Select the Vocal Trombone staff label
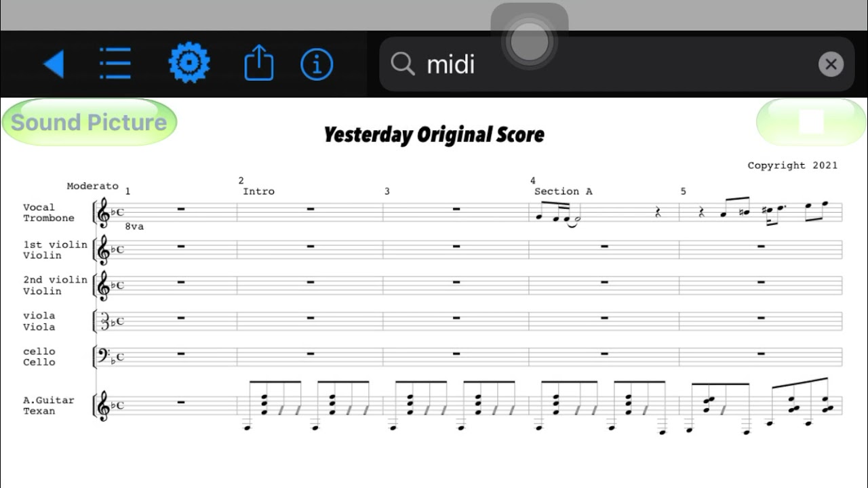868x488 pixels. 49,213
